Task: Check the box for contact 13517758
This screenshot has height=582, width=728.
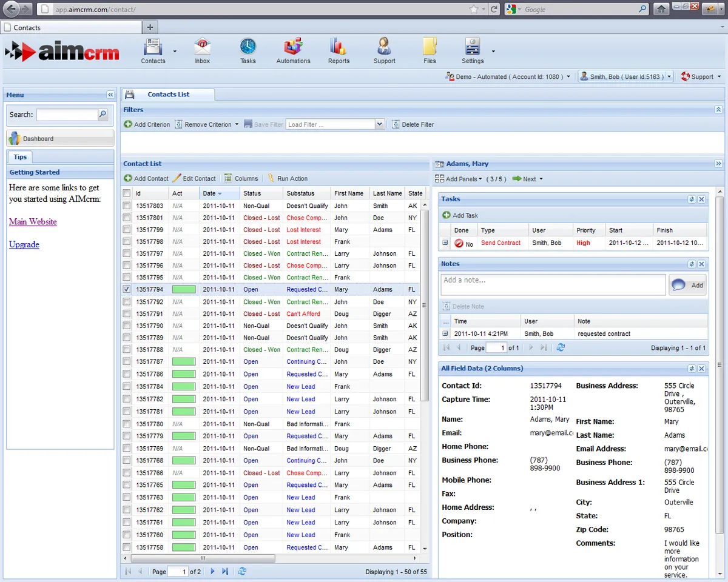Action: (x=126, y=547)
